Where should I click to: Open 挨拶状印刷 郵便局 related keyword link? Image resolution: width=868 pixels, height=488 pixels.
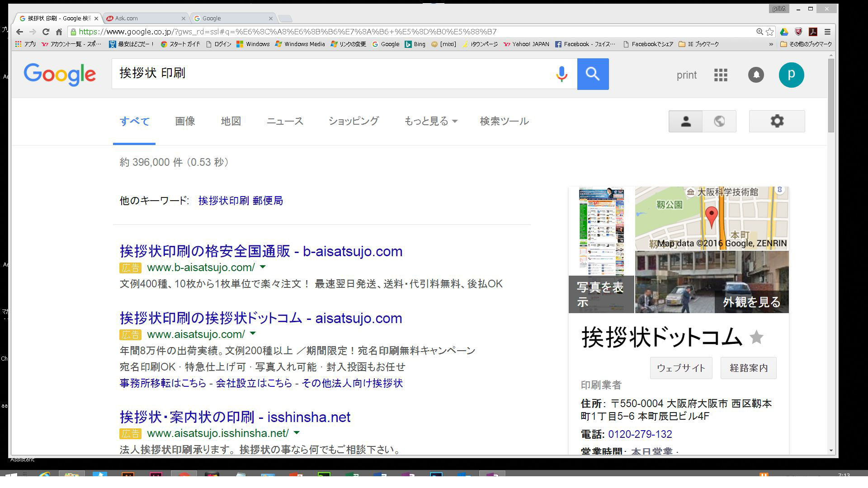(x=241, y=201)
